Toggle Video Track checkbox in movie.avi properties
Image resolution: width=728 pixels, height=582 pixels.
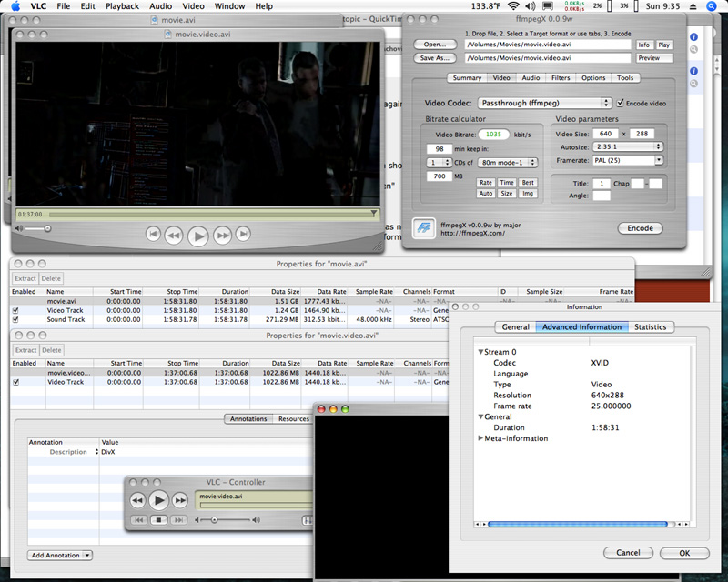15,310
